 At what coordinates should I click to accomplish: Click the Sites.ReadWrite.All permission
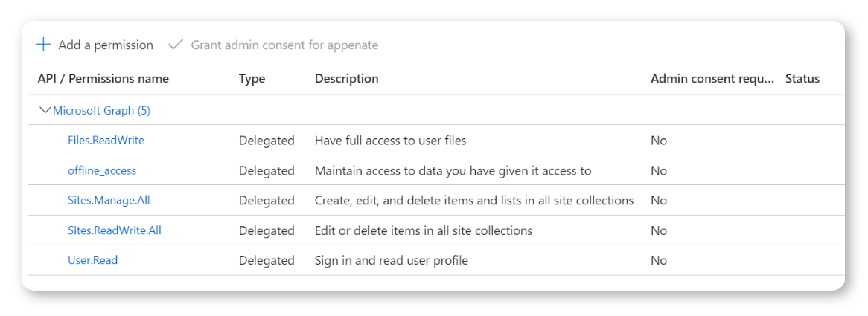point(114,230)
